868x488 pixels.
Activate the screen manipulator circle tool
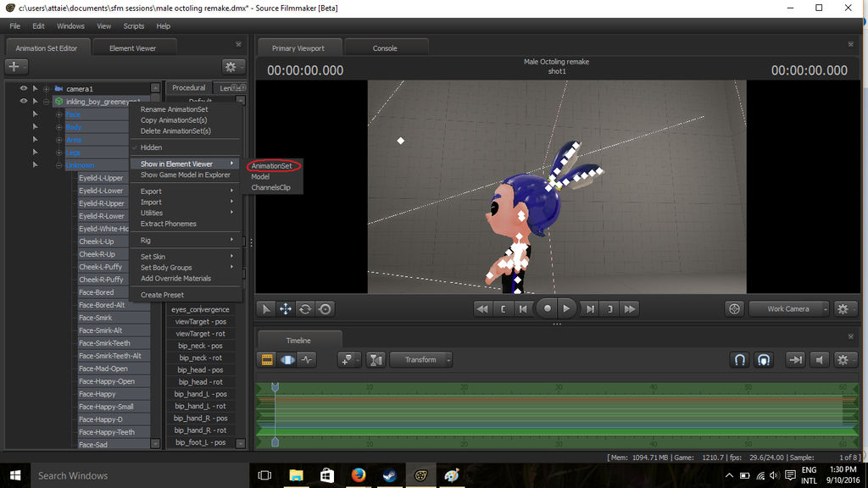click(x=325, y=308)
